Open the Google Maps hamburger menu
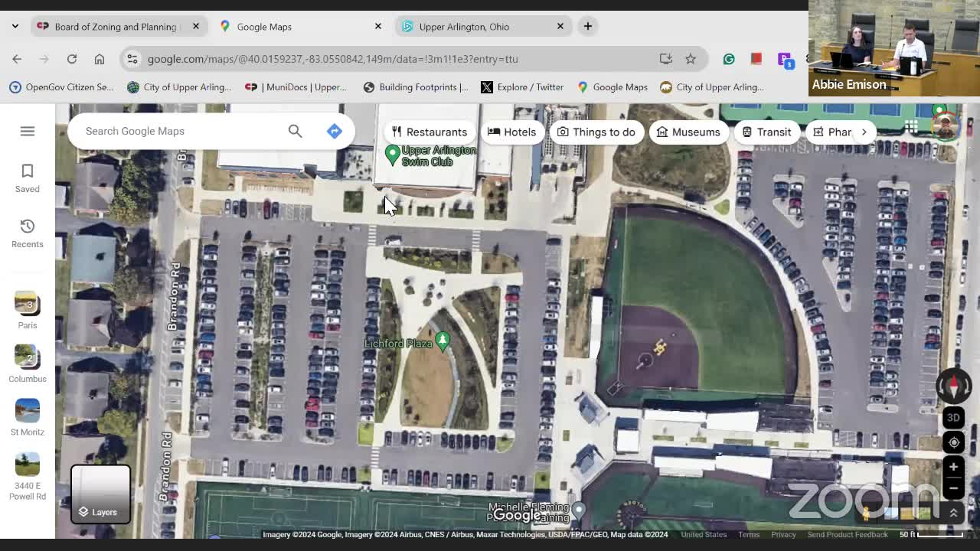Viewport: 980px width, 551px height. coord(28,131)
